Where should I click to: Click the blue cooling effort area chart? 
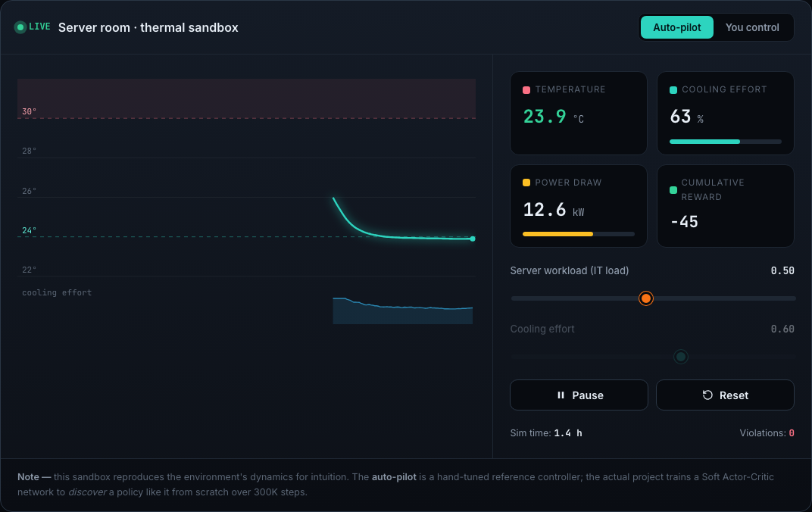pos(402,312)
